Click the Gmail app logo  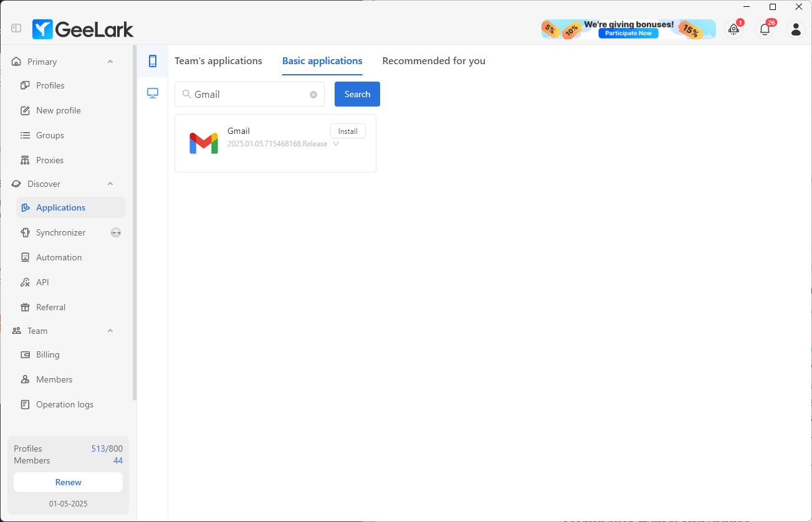[x=204, y=143]
